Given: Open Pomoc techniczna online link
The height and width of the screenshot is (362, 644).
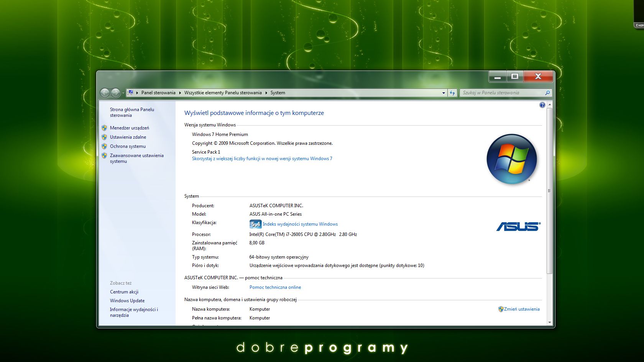Looking at the screenshot, I should 275,287.
